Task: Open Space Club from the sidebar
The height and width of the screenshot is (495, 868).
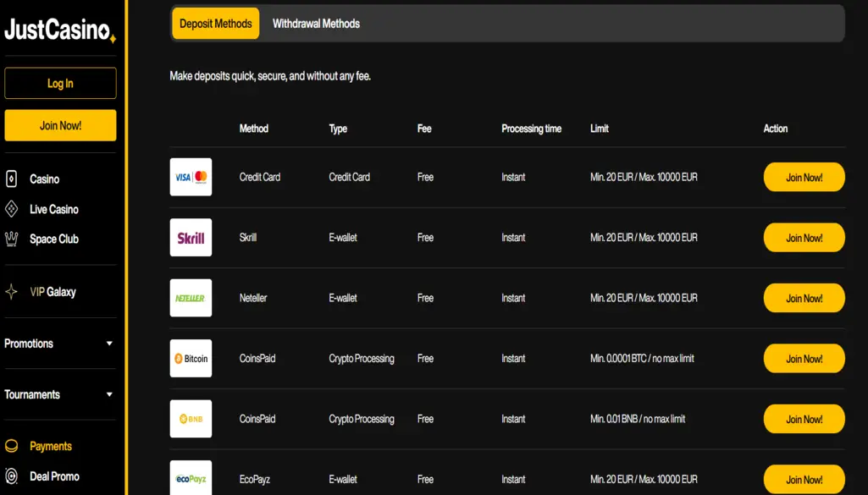Action: pos(54,239)
